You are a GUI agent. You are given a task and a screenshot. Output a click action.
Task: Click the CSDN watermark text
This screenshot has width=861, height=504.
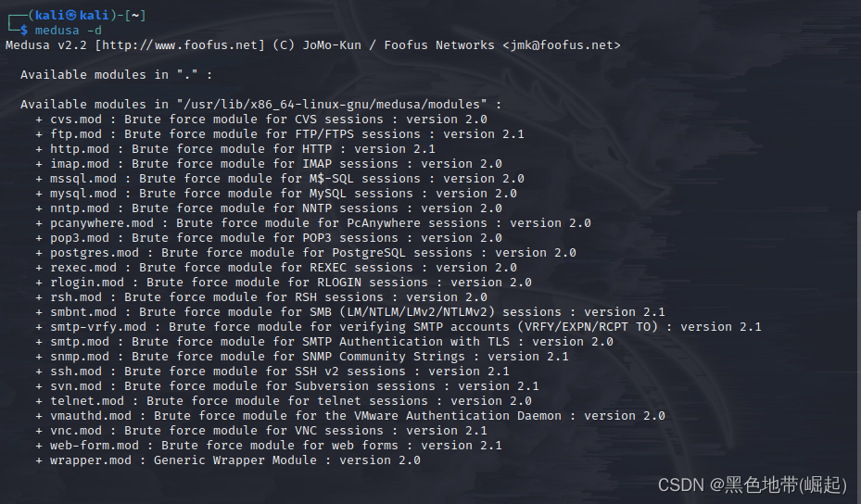(753, 485)
